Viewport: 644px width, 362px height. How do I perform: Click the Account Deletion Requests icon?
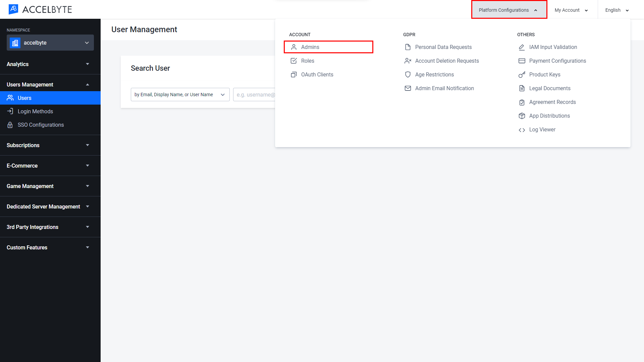coord(408,61)
